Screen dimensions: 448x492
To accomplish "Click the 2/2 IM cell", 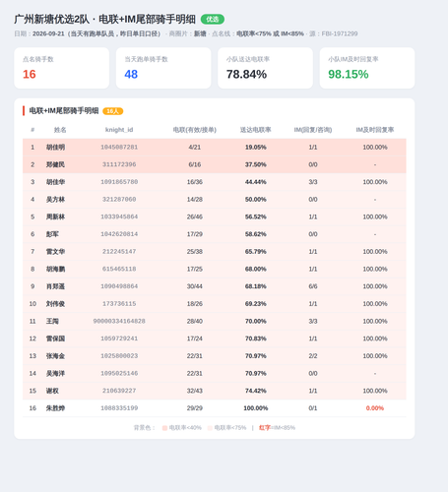I will pos(313,356).
